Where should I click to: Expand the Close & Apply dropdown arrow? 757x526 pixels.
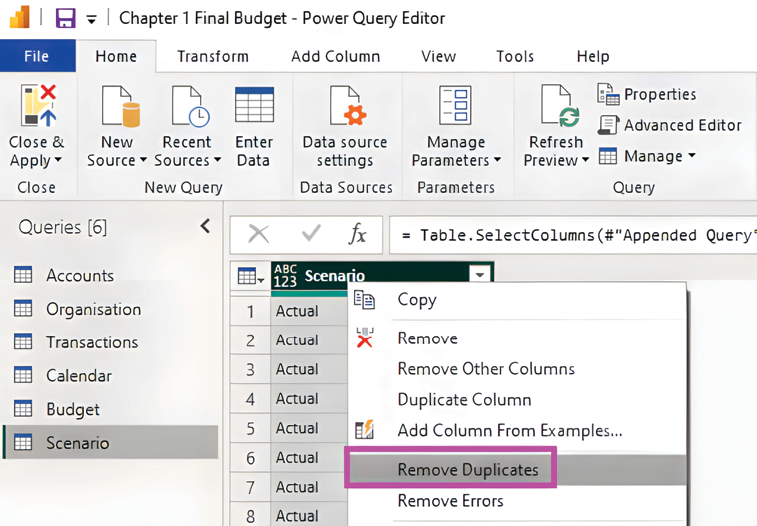58,159
